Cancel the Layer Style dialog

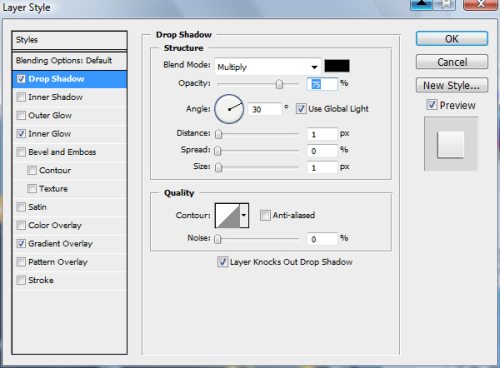point(452,62)
